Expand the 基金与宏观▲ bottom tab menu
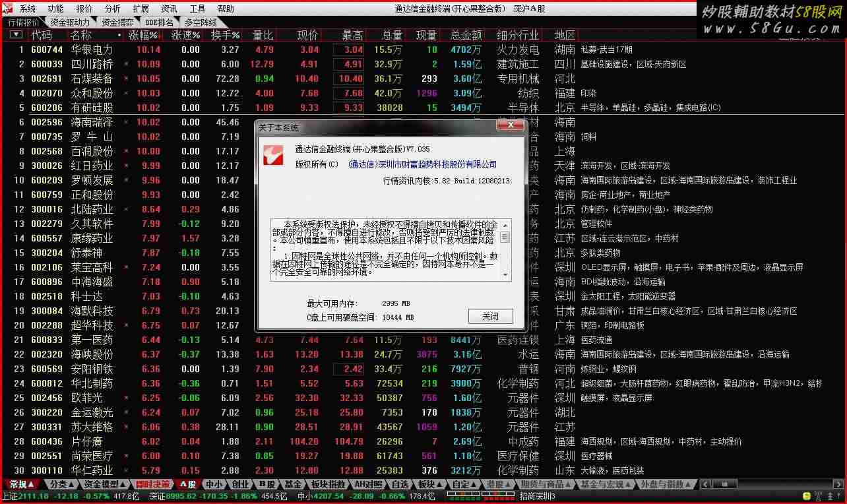 [x=605, y=485]
